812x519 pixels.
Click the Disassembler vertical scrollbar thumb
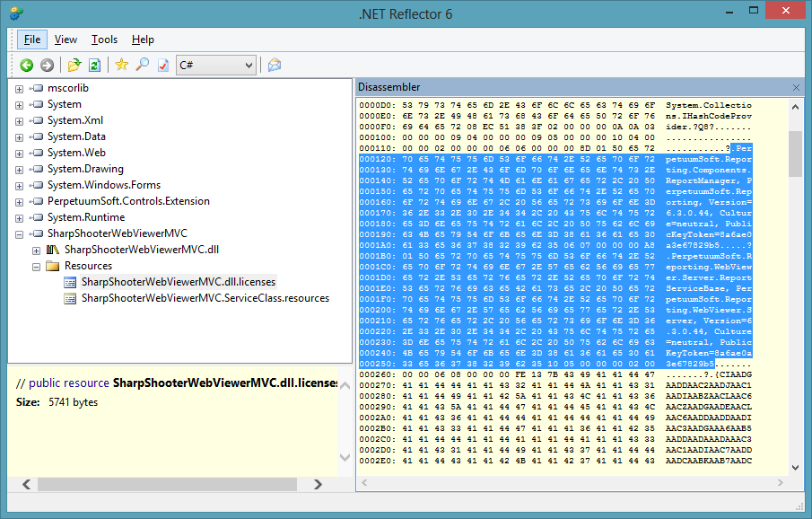click(796, 154)
